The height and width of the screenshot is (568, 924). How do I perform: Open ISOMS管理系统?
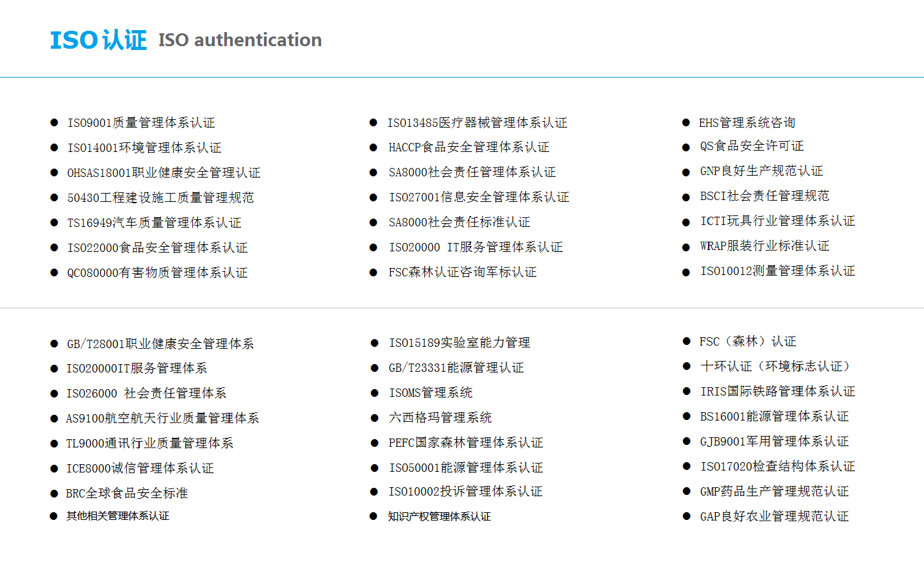coord(431,392)
